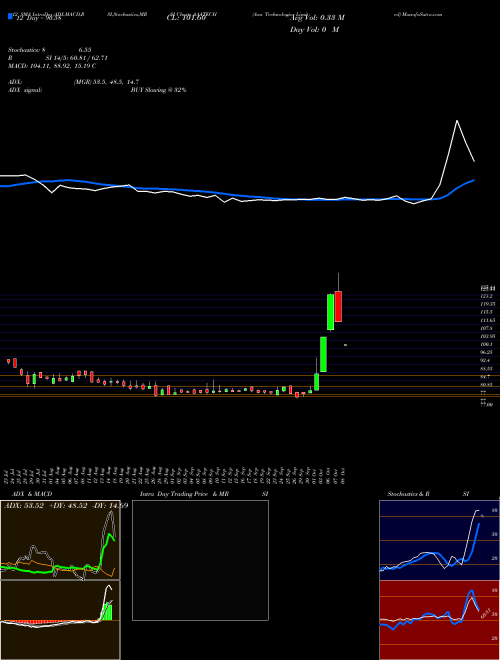The height and width of the screenshot is (660, 500).
Task: Click the 'Intra Day Trading Price & MR' panel title
Action: tap(184, 494)
